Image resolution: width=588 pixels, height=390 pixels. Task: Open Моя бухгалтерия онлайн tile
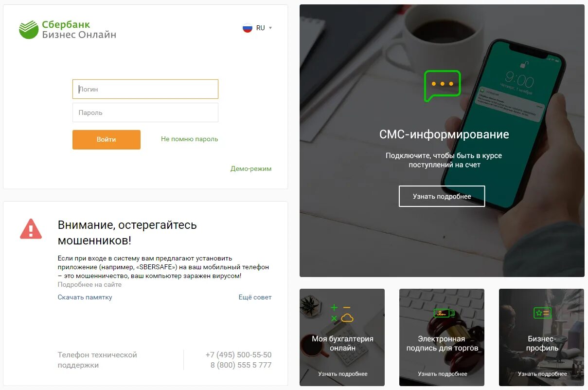pyautogui.click(x=342, y=337)
